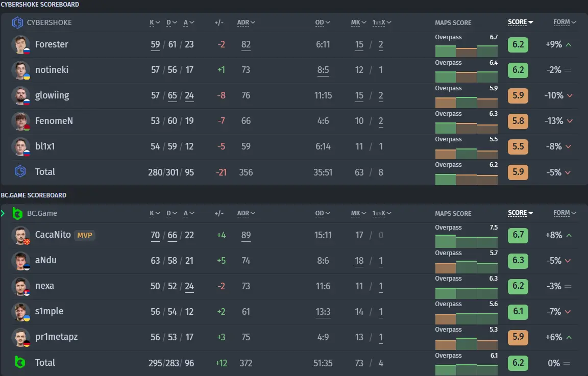Sort CYBERSHOKE table by SCORE
This screenshot has height=376, width=588.
521,22
